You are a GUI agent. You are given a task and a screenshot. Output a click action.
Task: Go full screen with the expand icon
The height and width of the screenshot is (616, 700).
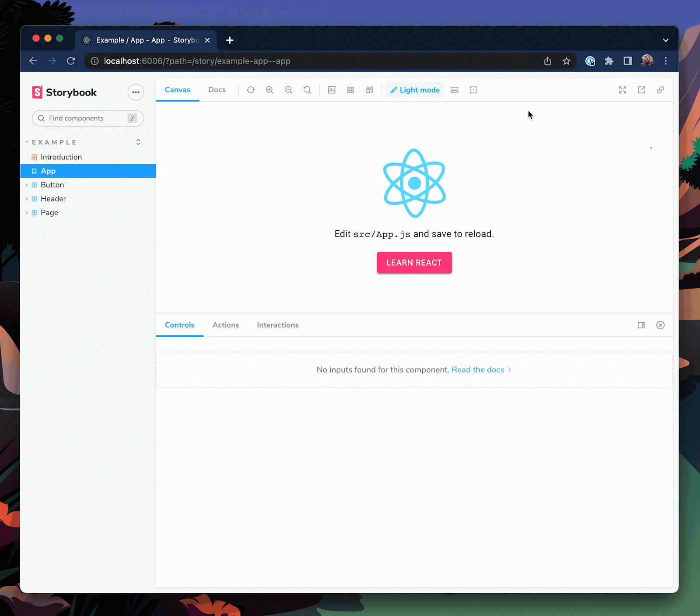click(623, 90)
